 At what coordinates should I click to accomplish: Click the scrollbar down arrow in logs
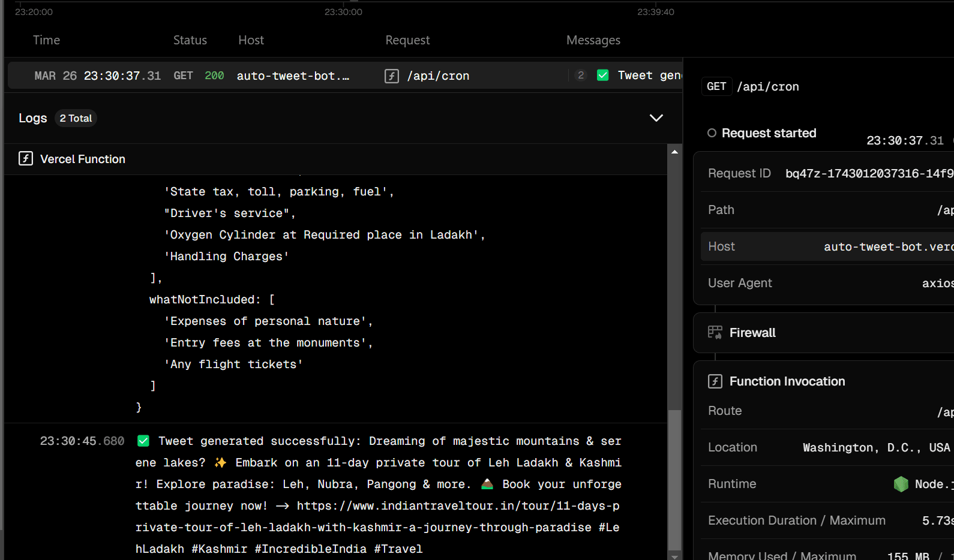tap(674, 556)
